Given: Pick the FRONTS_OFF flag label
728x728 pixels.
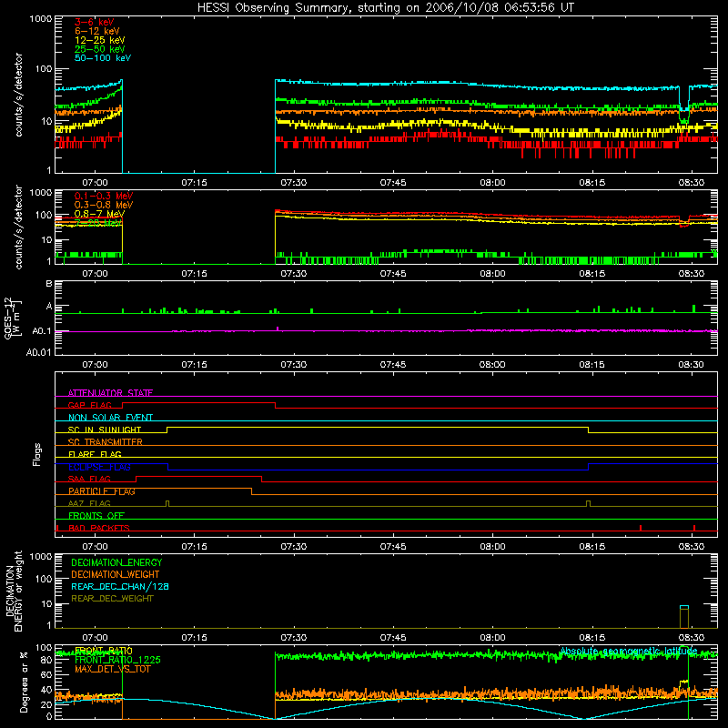Looking at the screenshot, I should click(x=96, y=516).
